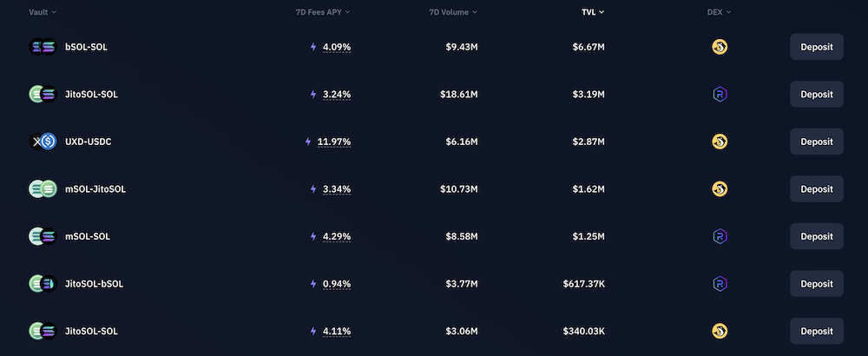
Task: Click the lightning bolt beside 11.97% APY
Action: point(308,142)
